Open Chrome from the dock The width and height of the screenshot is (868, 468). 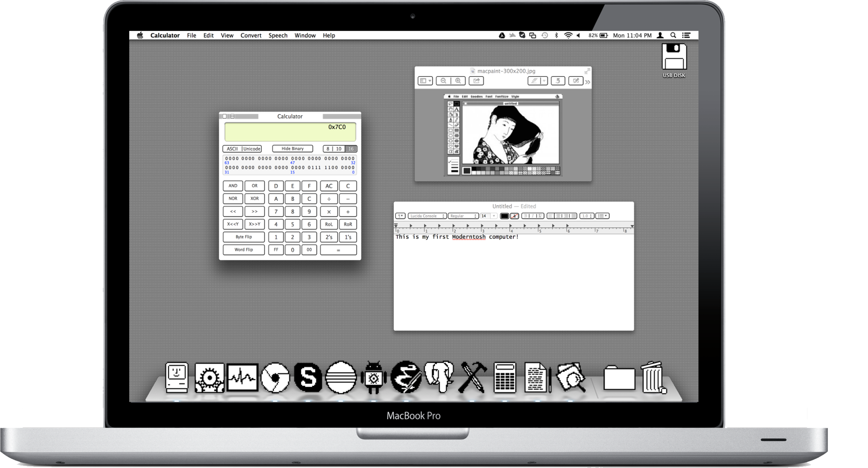275,377
